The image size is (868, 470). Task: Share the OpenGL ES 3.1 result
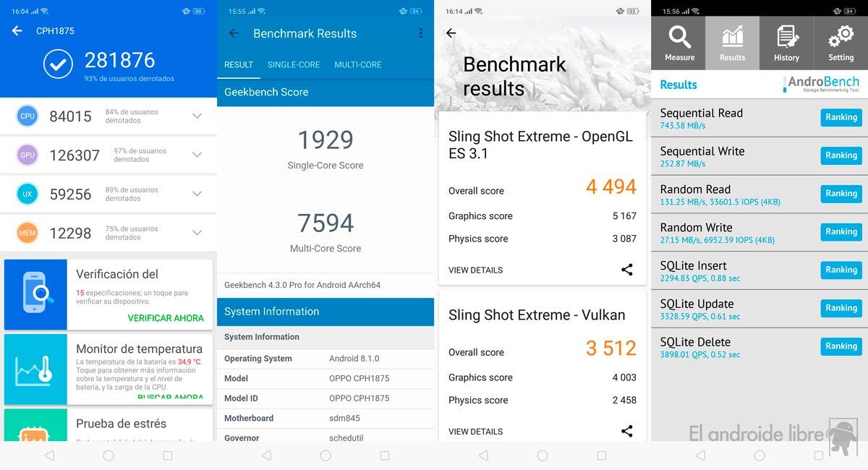click(x=627, y=270)
